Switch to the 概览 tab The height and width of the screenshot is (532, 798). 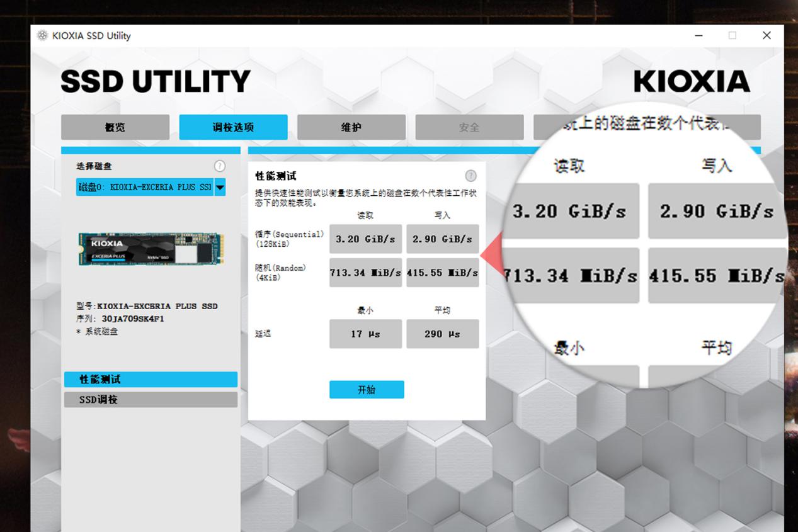coord(115,127)
